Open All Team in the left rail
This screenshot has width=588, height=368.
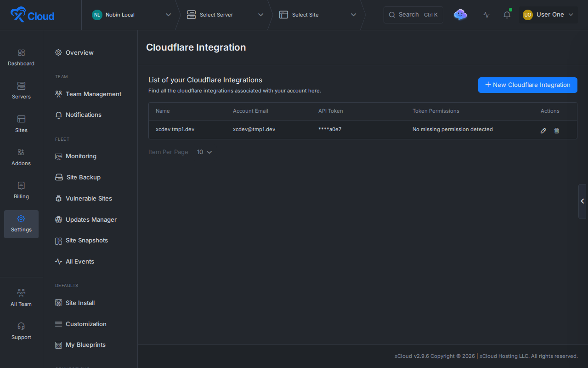coord(21,298)
